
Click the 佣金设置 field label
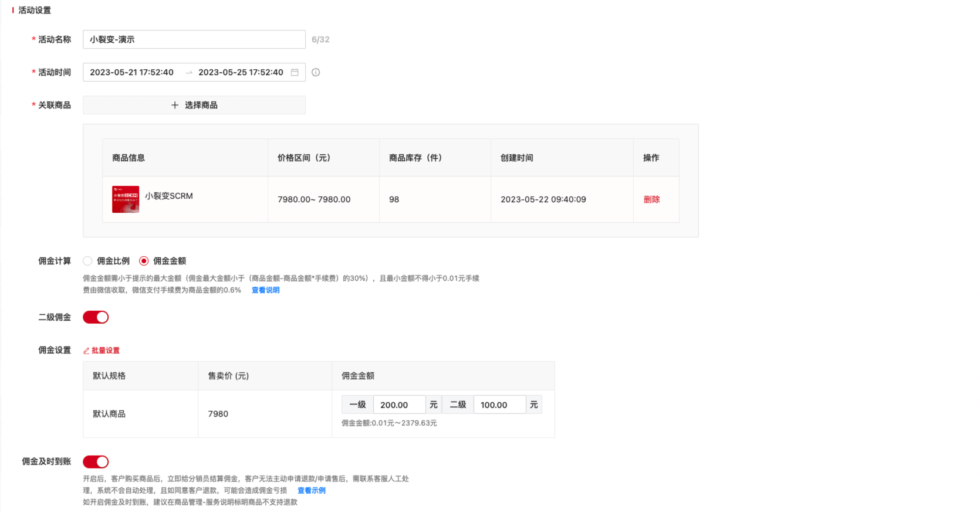[x=55, y=350]
